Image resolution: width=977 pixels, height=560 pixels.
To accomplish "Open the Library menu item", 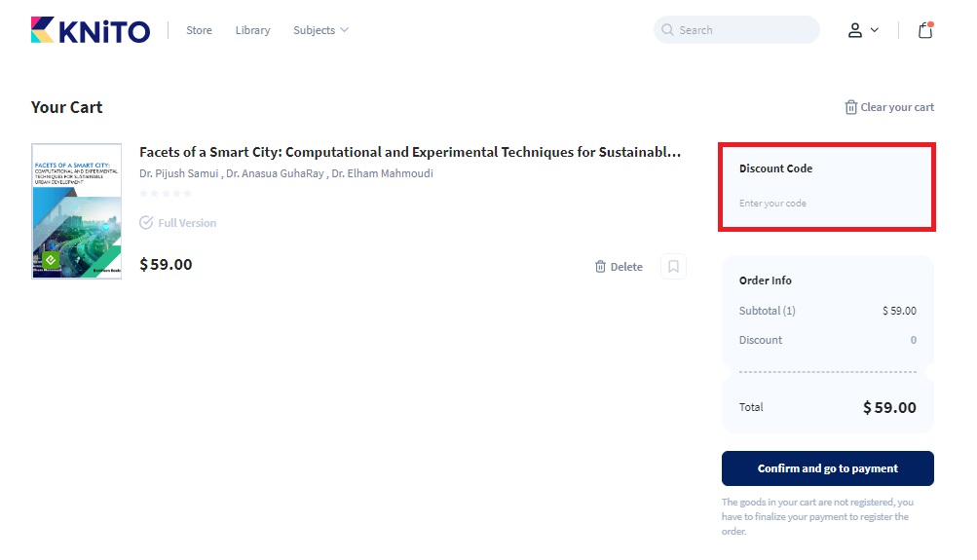I will (252, 30).
